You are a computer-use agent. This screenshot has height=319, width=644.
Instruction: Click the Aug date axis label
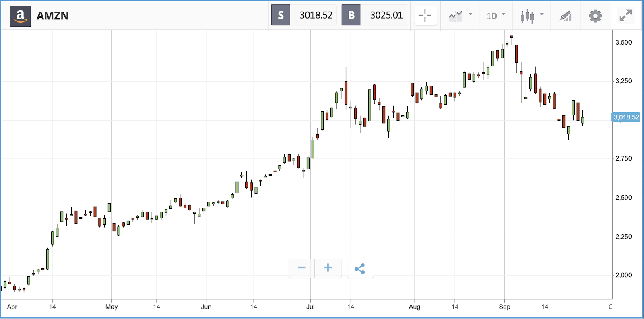click(x=415, y=307)
